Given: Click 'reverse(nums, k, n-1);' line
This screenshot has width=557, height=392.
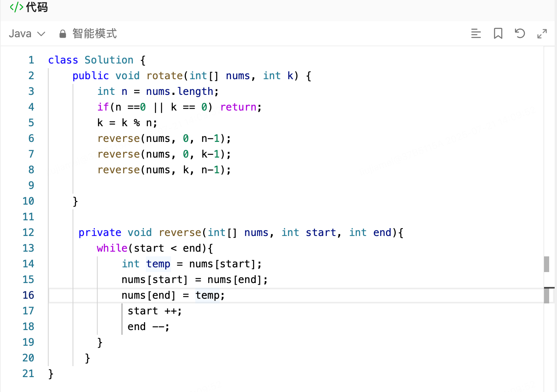Looking at the screenshot, I should point(164,170).
